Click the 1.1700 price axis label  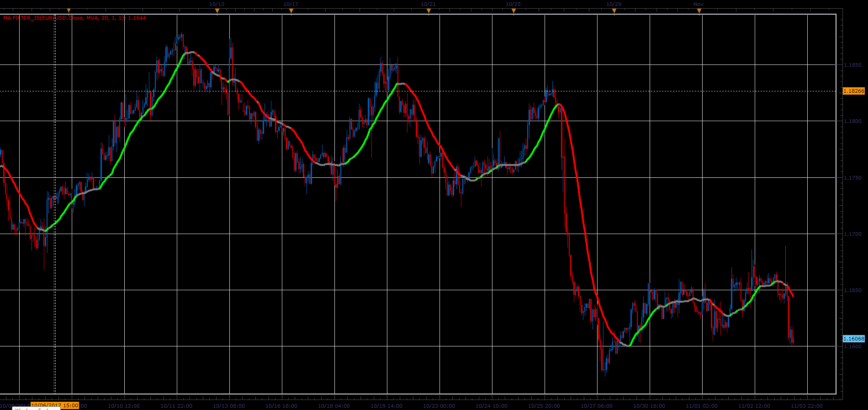coord(852,234)
